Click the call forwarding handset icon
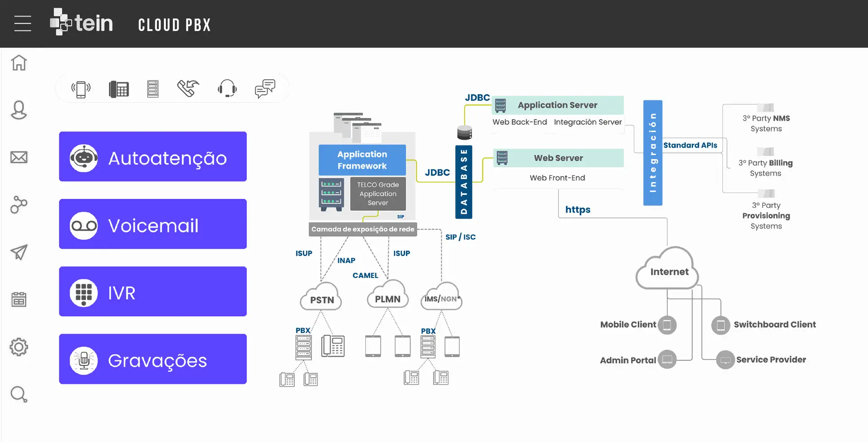The width and height of the screenshot is (868, 443). click(x=188, y=89)
